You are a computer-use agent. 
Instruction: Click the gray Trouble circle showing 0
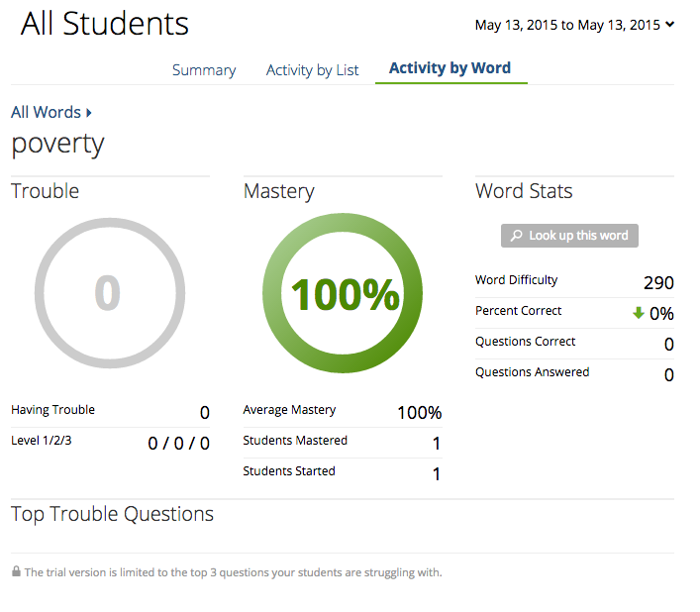point(107,293)
